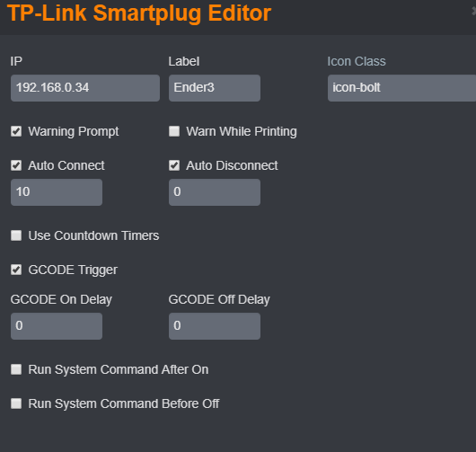Image resolution: width=476 pixels, height=452 pixels.
Task: Click the GCODE On Delay input field
Action: pos(57,326)
